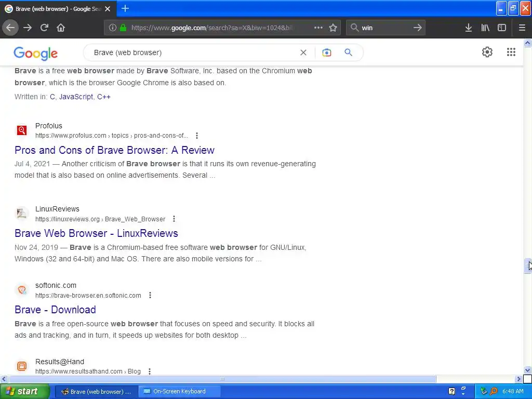Follow the 'C' language link
Image resolution: width=532 pixels, height=399 pixels.
(x=52, y=97)
